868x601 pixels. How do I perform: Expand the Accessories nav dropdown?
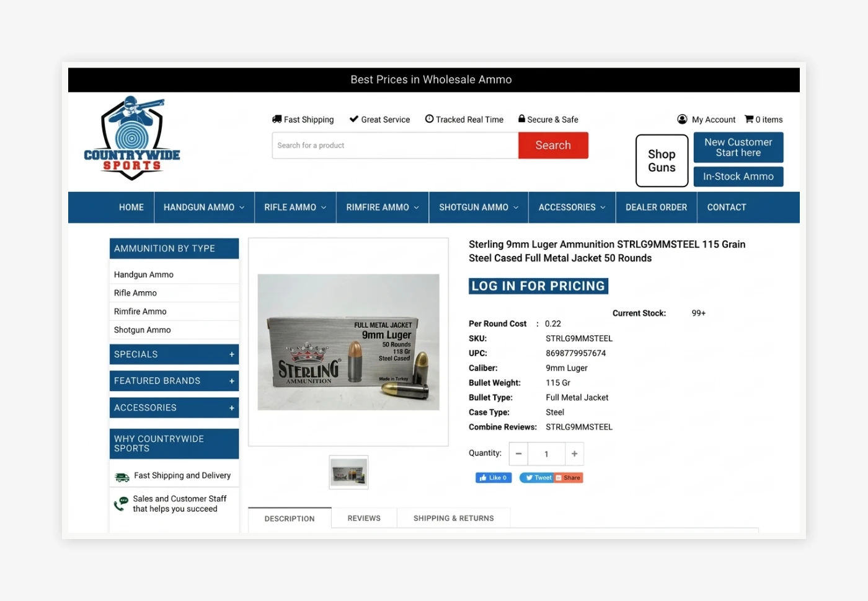coord(603,208)
